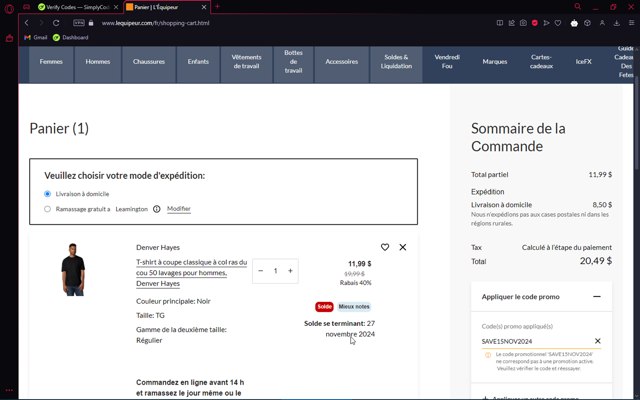Open a new tab with plus button

(x=217, y=7)
